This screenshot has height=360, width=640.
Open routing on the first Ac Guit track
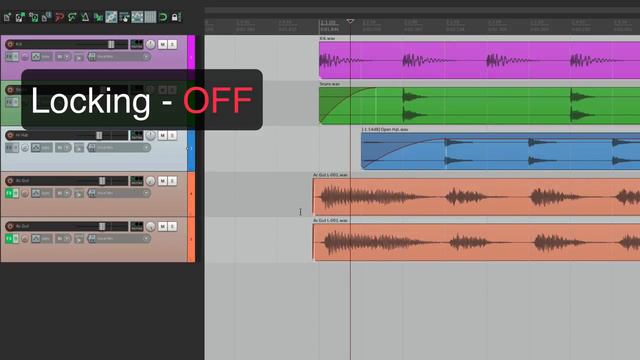tap(137, 180)
